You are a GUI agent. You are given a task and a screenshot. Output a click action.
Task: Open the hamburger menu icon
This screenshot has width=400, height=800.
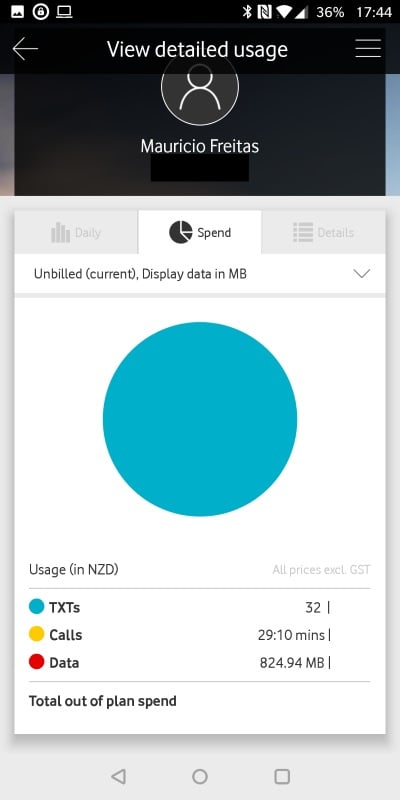[368, 48]
